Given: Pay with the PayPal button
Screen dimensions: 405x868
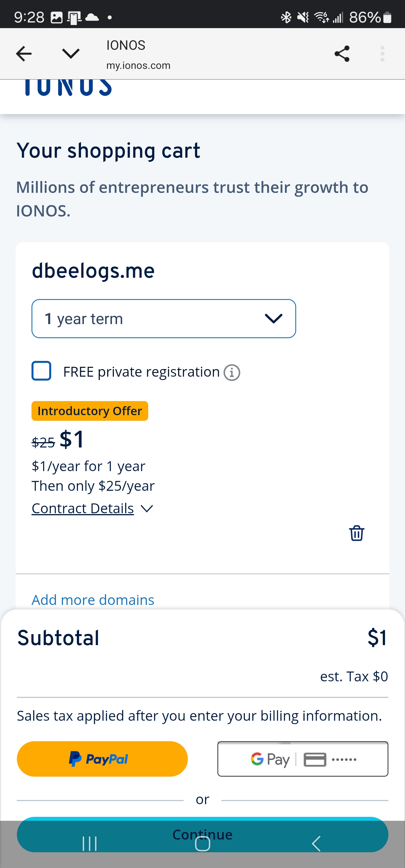Looking at the screenshot, I should coord(102,759).
